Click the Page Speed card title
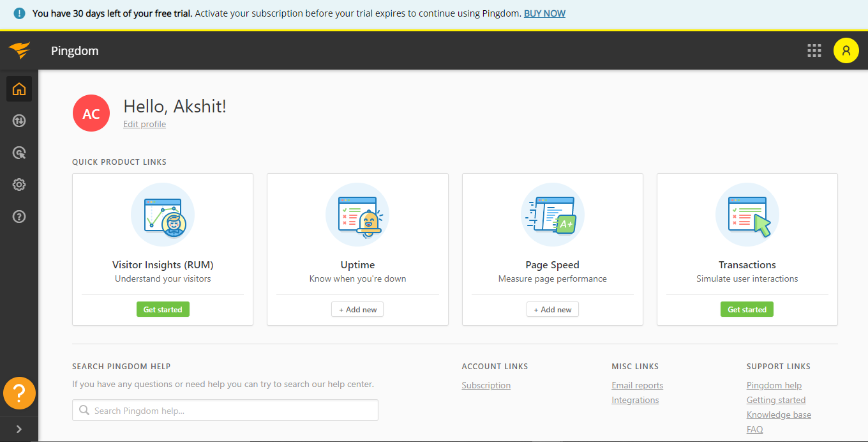The image size is (868, 442). click(553, 265)
